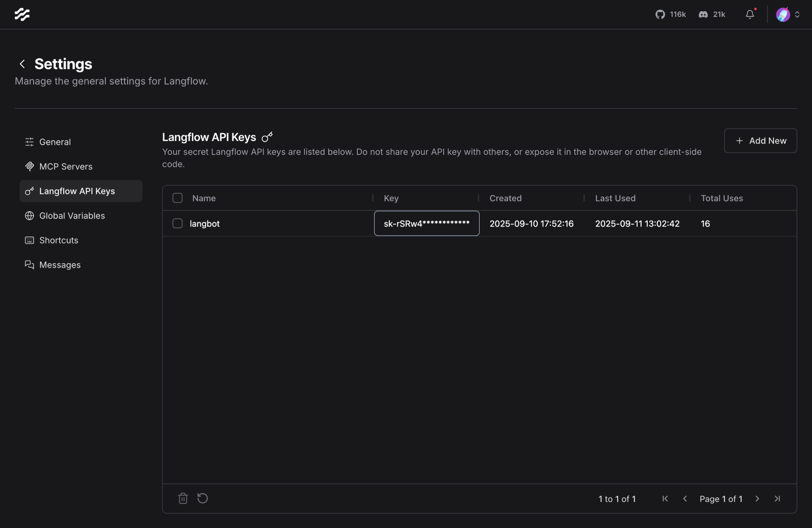
Task: Go back using the Settings back arrow
Action: (x=22, y=64)
